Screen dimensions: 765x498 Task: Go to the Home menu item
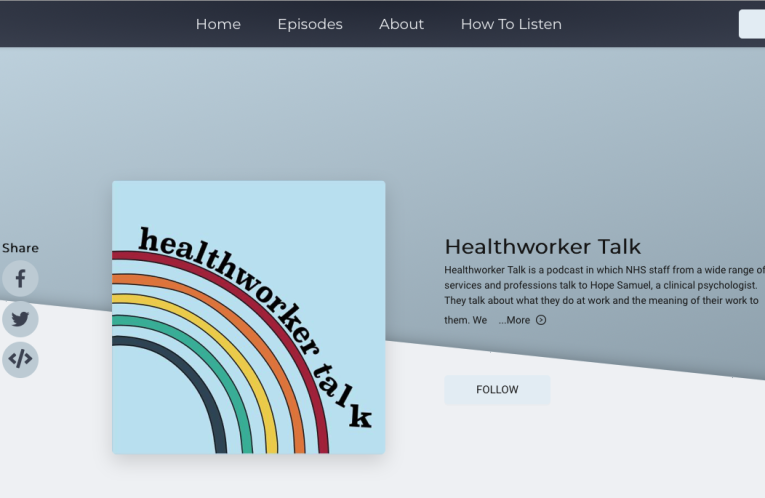click(x=218, y=24)
